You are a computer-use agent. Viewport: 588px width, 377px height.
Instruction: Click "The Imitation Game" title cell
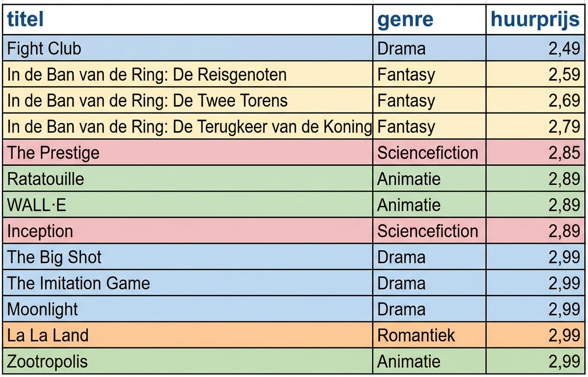78,284
